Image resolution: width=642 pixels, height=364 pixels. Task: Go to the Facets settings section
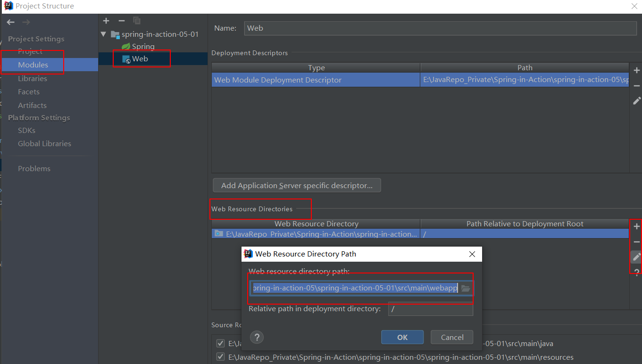coord(29,91)
